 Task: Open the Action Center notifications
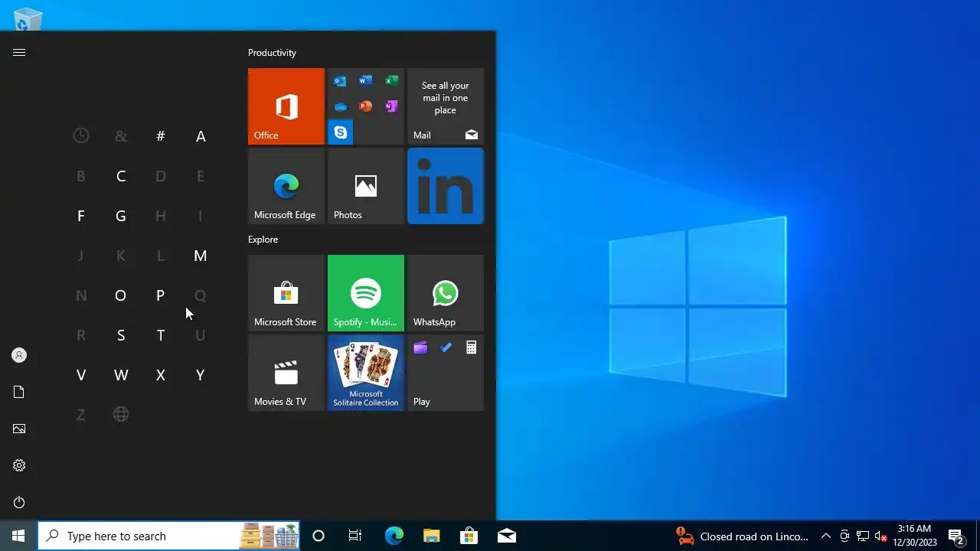[x=955, y=536]
